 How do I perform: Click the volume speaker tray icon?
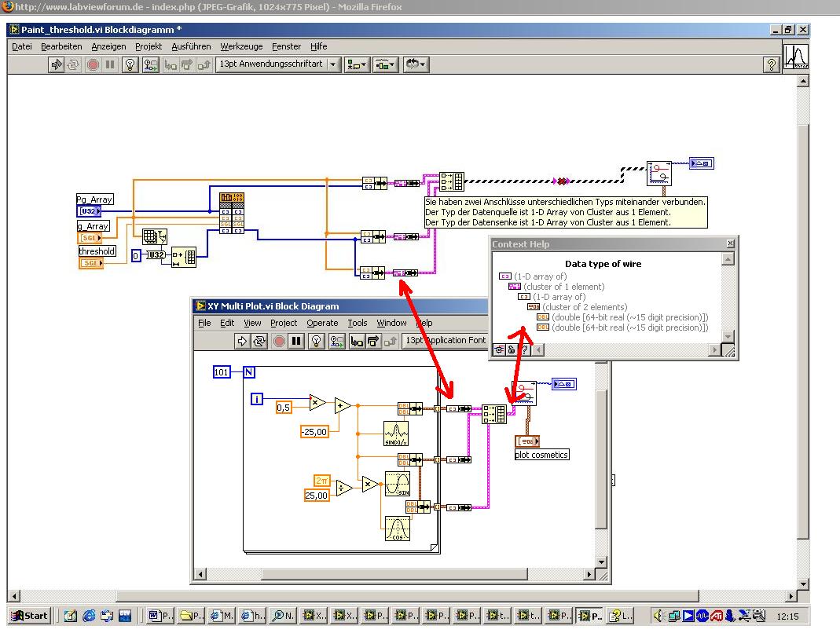coord(658,616)
